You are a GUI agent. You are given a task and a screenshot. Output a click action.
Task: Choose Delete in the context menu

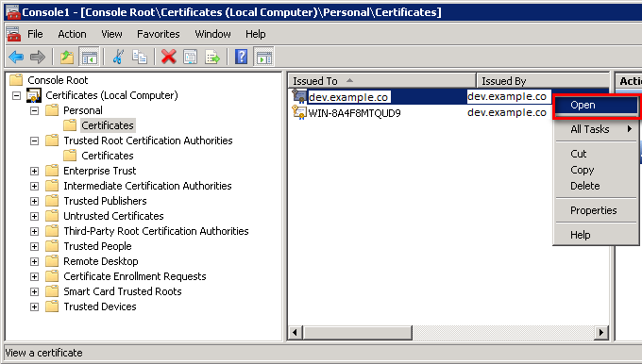pos(597,186)
